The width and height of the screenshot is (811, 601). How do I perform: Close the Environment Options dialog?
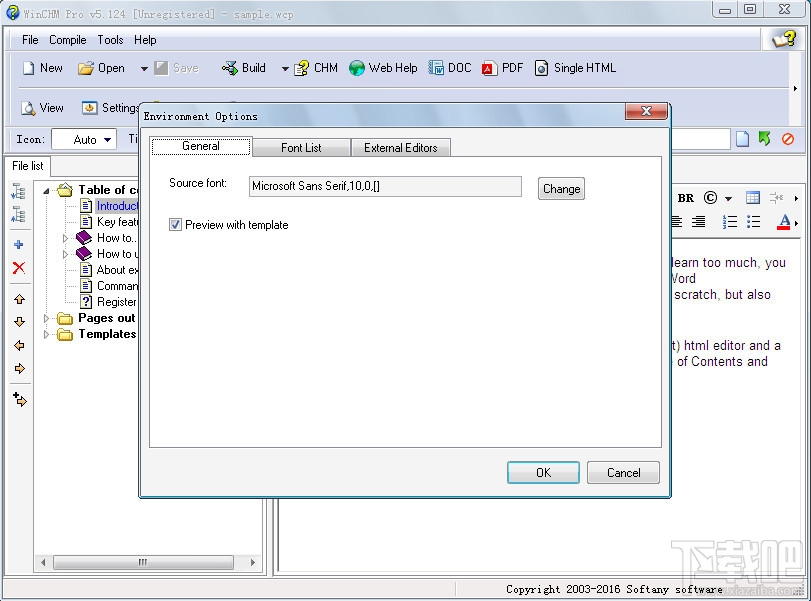646,111
